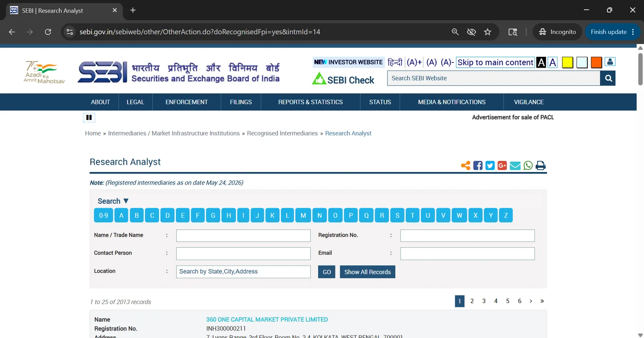Filter records by 0-9
This screenshot has width=644, height=338.
tap(103, 216)
